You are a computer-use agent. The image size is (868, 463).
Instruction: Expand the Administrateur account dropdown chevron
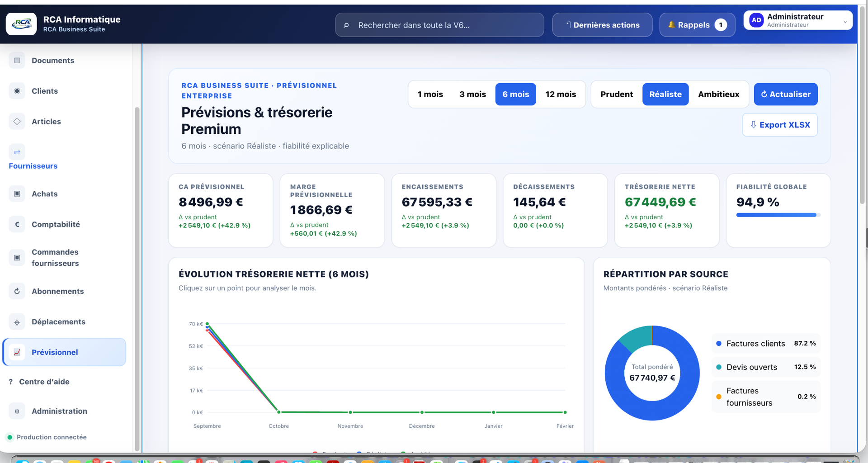[845, 22]
